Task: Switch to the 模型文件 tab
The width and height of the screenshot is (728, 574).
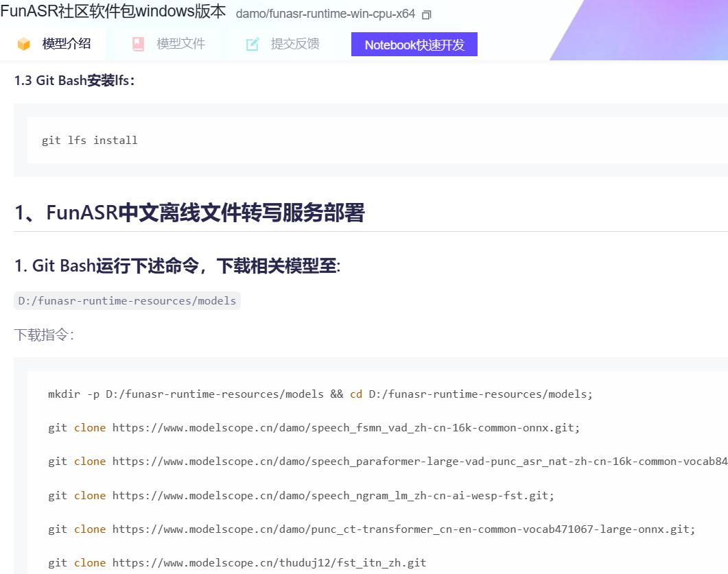Action: [180, 43]
